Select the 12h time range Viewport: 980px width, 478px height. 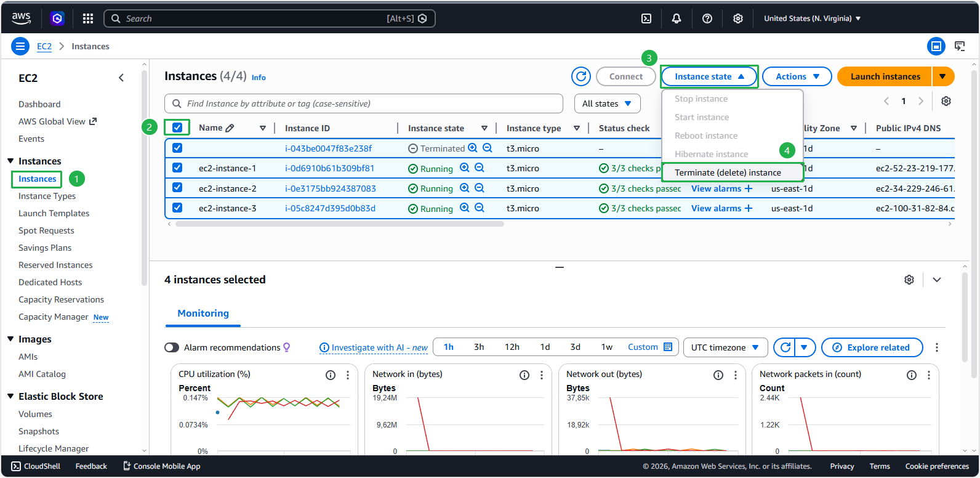pos(512,347)
